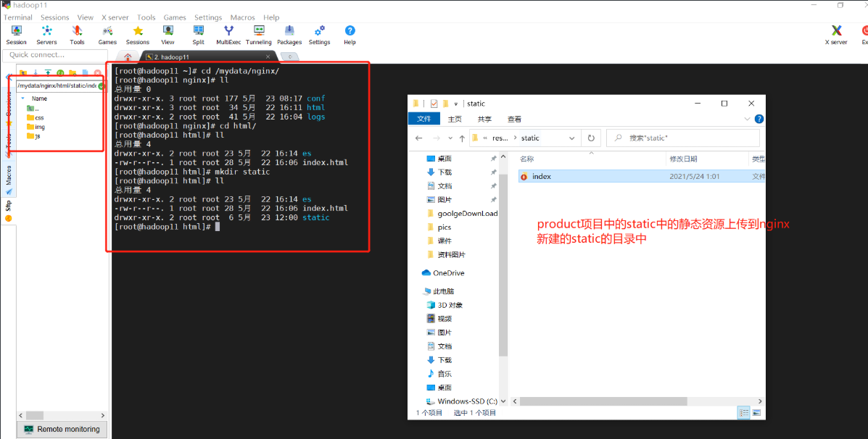Open the 共享 ribbon tab
Screen dimensions: 868x439
484,119
